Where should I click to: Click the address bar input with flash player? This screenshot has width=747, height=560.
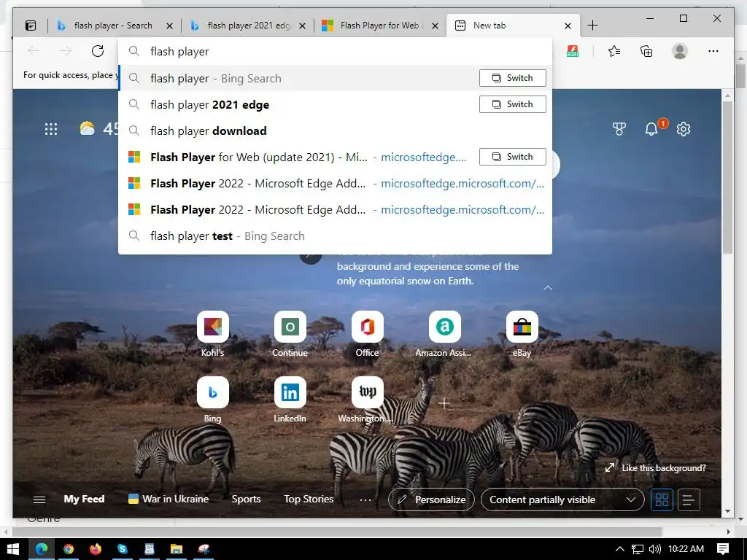[x=336, y=52]
